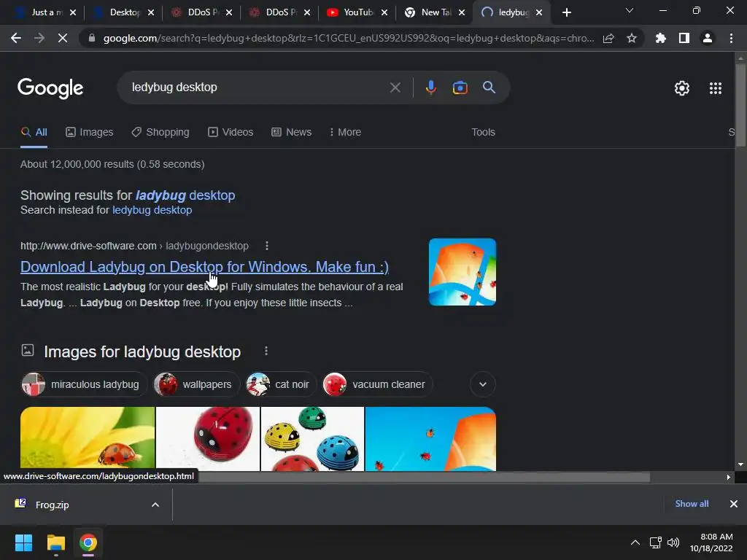Switch to the YouTube browser tab
Viewport: 747px width, 560px height.
pos(352,12)
